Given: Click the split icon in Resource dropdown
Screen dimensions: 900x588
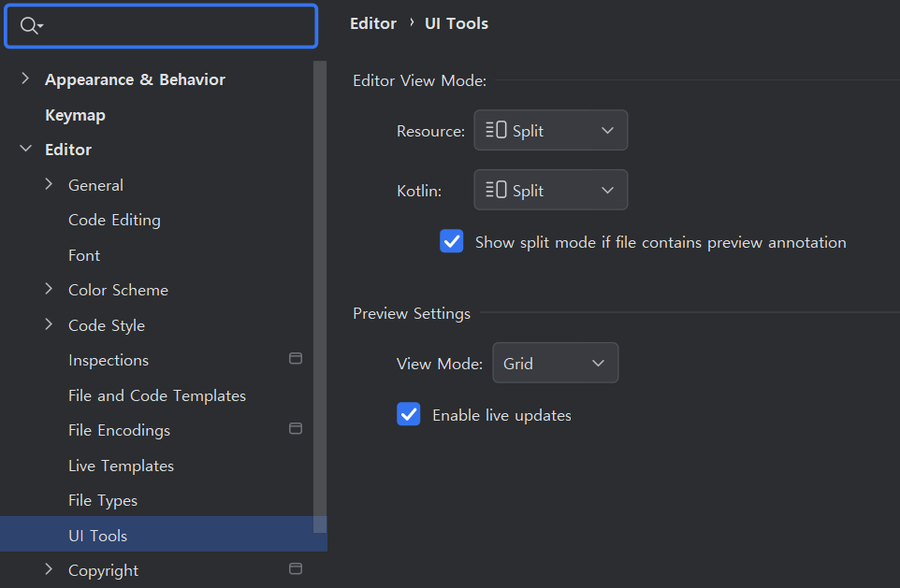Looking at the screenshot, I should (x=496, y=131).
